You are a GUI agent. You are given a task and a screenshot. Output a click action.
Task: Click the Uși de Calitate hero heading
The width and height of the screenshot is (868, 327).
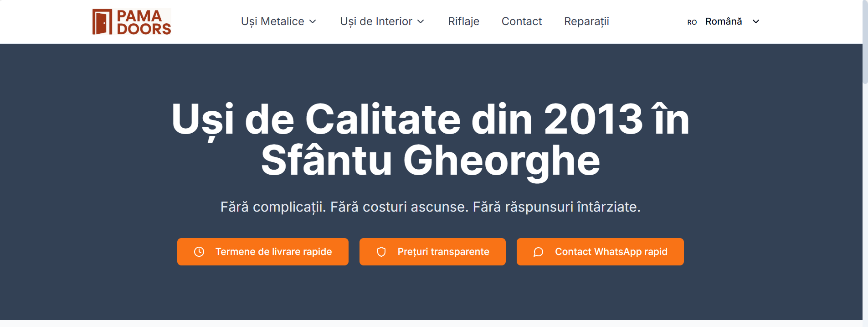click(x=430, y=139)
